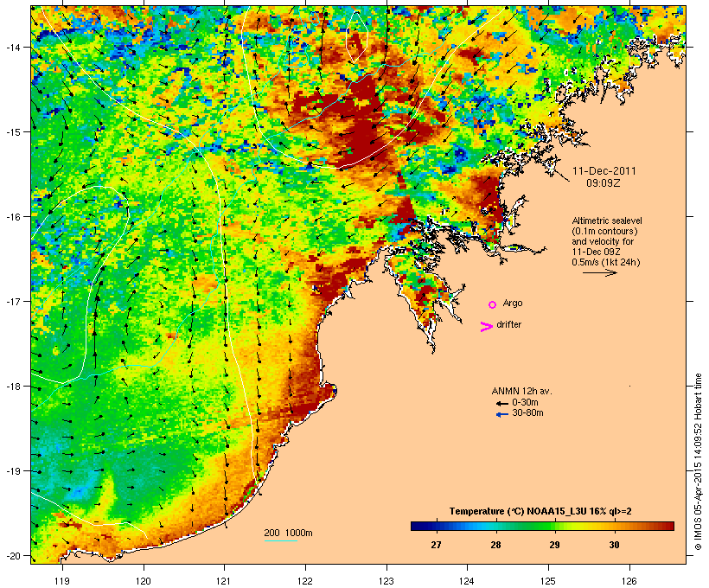
Task: Click latitude axis label -20
Action: coord(13,555)
